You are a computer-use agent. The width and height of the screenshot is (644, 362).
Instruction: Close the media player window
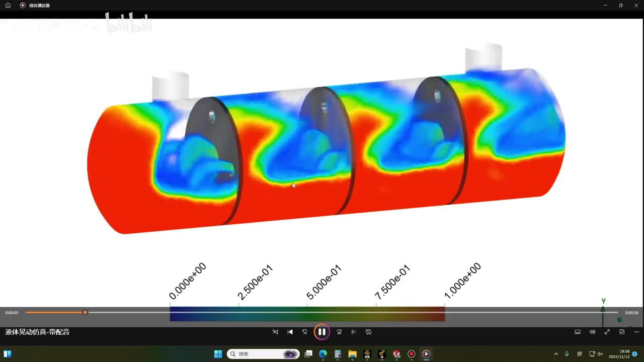click(635, 6)
